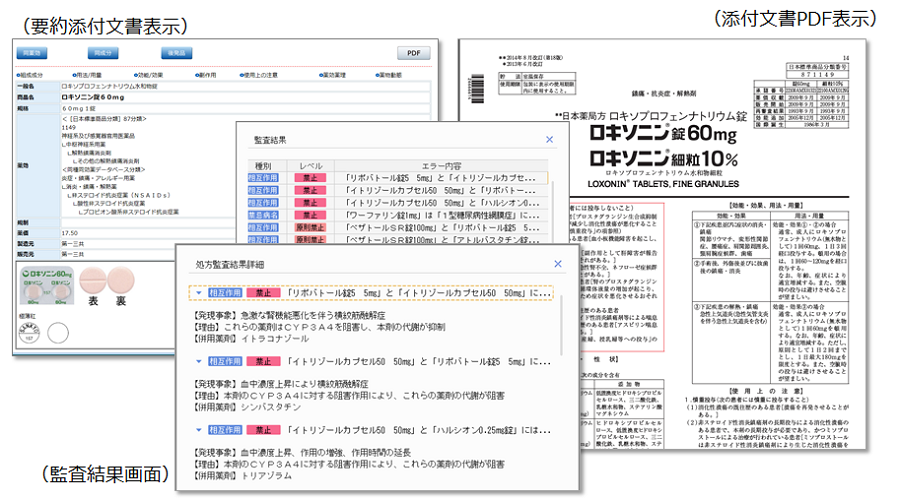Viewport: 900px width, 500px height.
Task: Click the 同成分 button
Action: pos(104,53)
